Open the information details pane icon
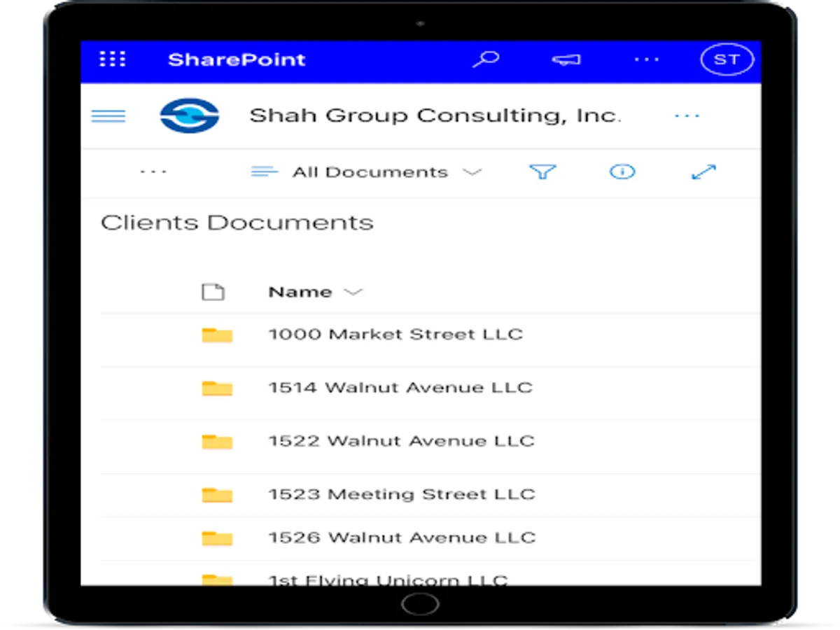Viewport: 840px width, 630px height. pyautogui.click(x=622, y=171)
